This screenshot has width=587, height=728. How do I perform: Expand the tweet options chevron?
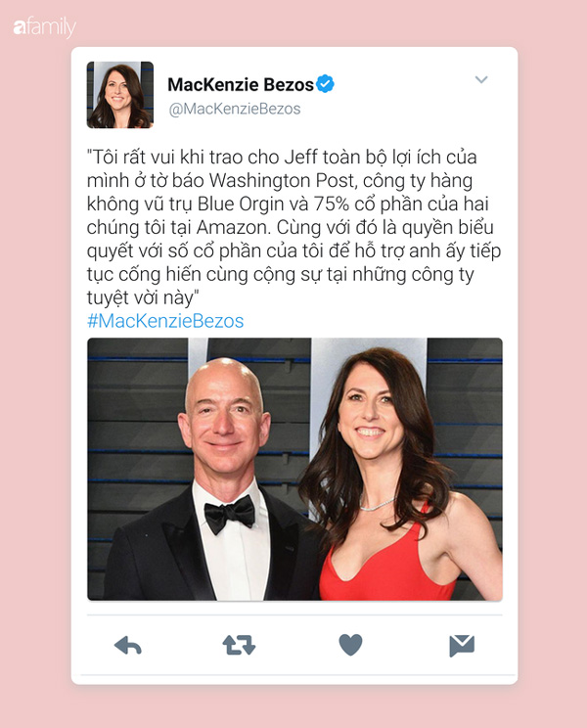(x=481, y=79)
